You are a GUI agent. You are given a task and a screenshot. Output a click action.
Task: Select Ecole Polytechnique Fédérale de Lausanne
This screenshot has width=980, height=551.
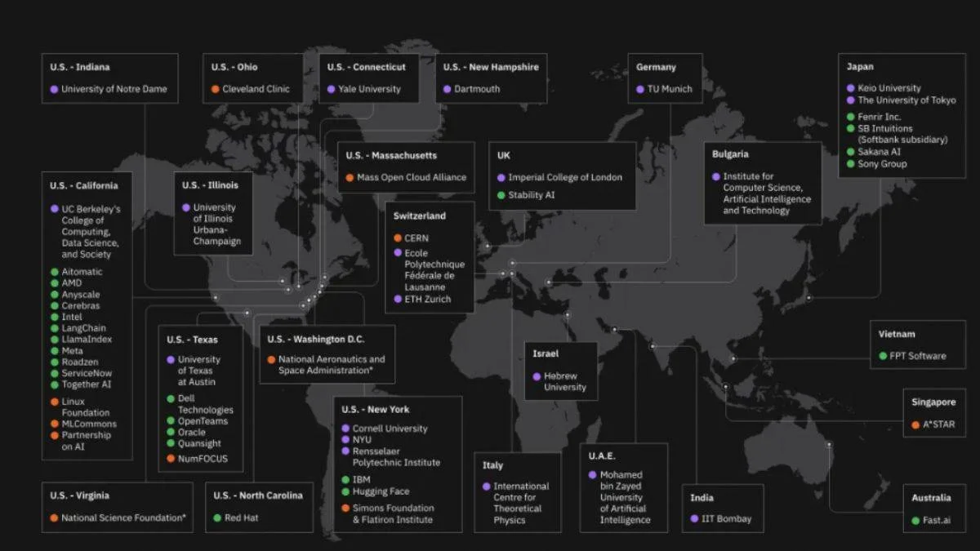(430, 270)
